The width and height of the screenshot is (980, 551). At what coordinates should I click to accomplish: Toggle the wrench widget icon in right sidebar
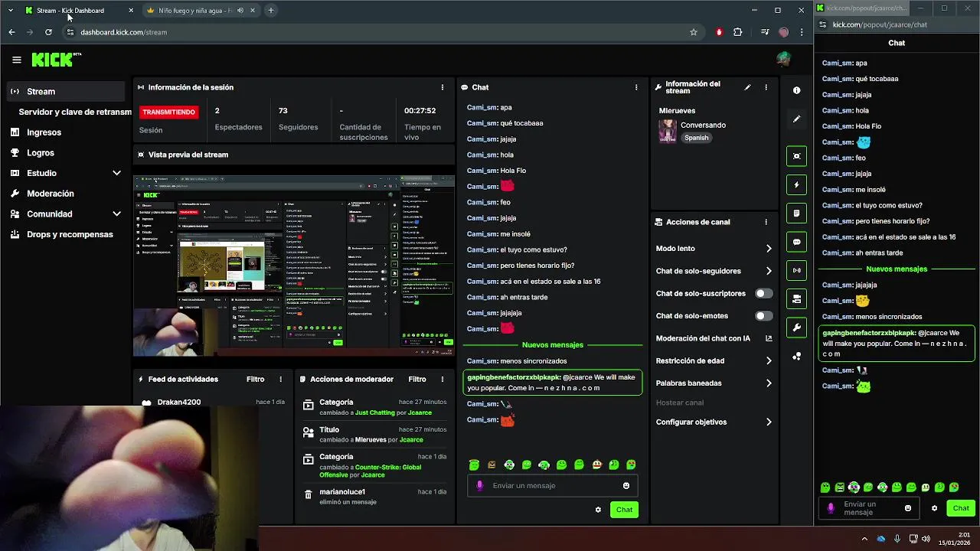tap(796, 328)
